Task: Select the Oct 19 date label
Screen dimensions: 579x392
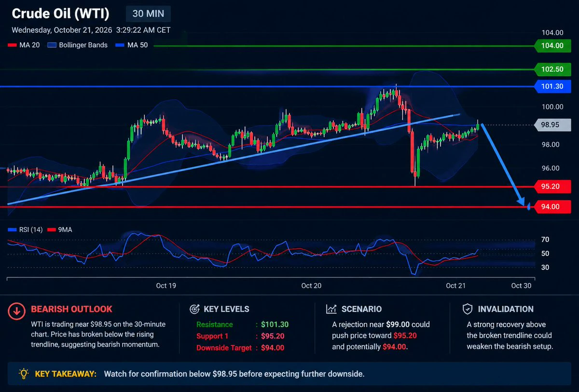Action: pyautogui.click(x=165, y=286)
